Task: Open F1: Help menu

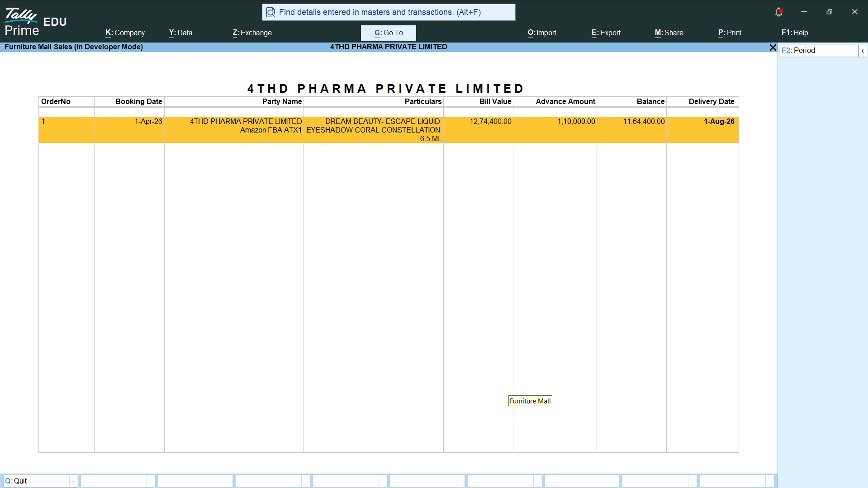Action: 795,33
